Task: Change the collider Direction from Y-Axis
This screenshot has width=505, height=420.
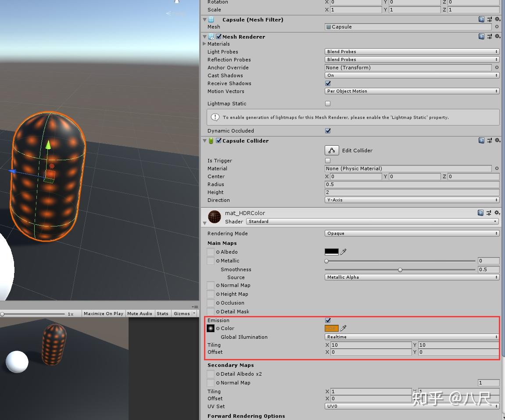Action: (412, 200)
